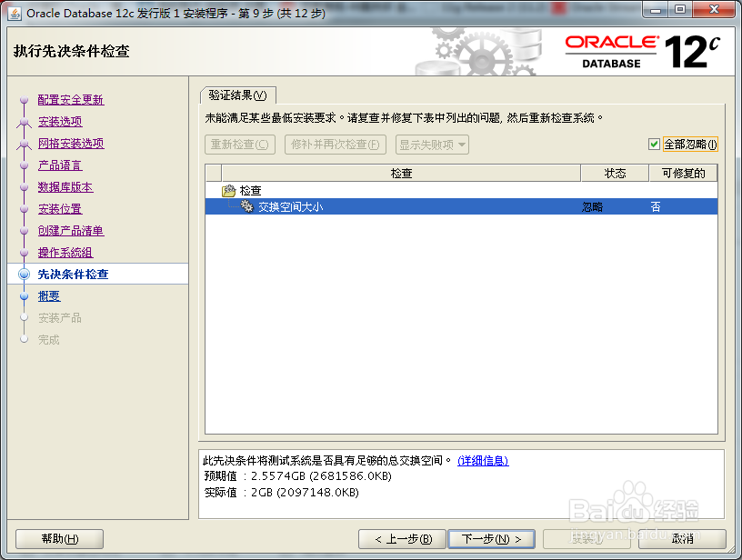Screen dimensions: 742x560
Task: Click the folder icon beside the 检查 node
Action: 230,191
